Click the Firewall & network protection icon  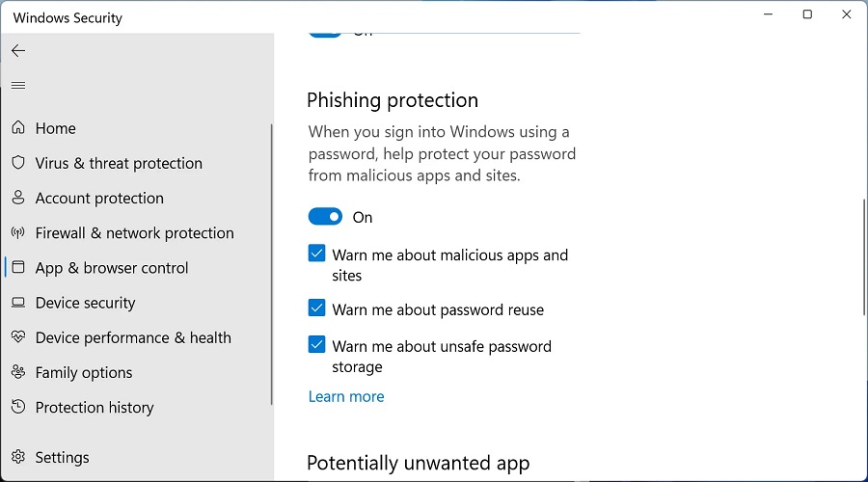pyautogui.click(x=17, y=232)
